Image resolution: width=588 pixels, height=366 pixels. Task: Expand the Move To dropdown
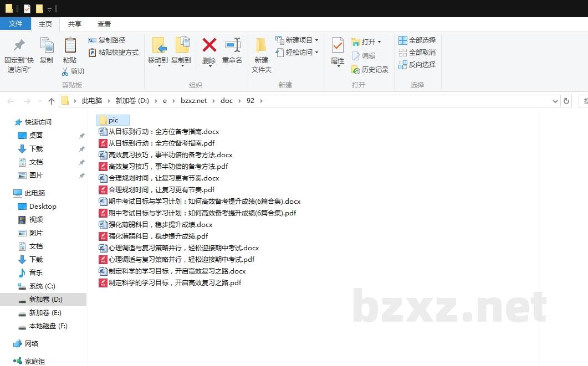[x=158, y=66]
